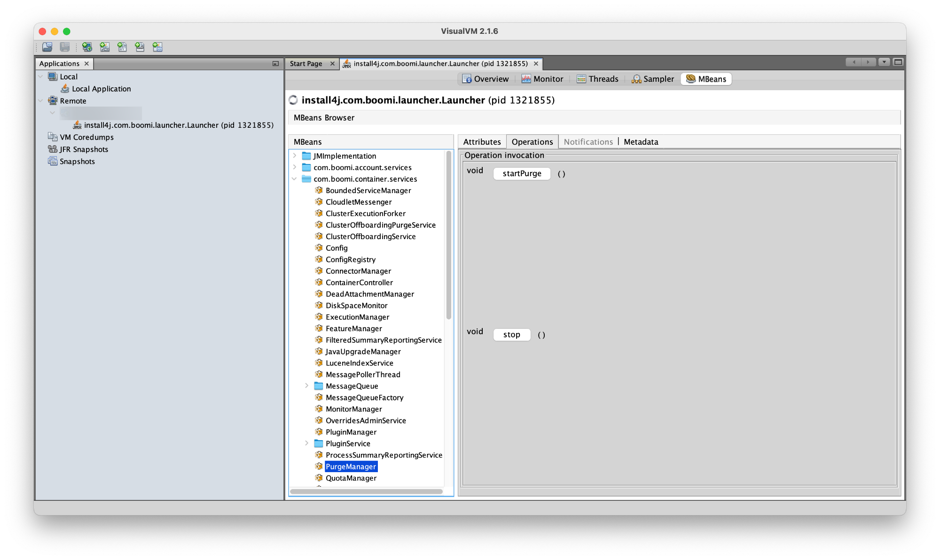Click the Add Remote Host toolbar icon
940x560 pixels.
[x=86, y=47]
